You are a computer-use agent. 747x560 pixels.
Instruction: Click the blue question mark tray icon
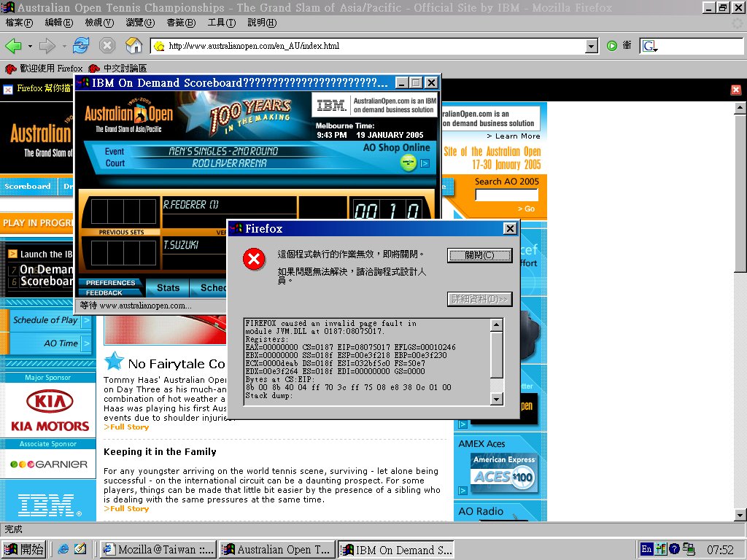point(674,549)
